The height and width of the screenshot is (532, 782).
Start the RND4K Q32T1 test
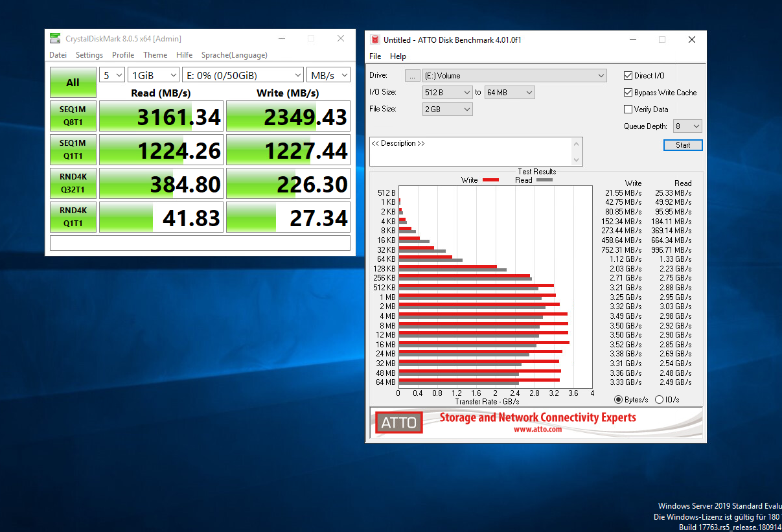click(x=73, y=183)
